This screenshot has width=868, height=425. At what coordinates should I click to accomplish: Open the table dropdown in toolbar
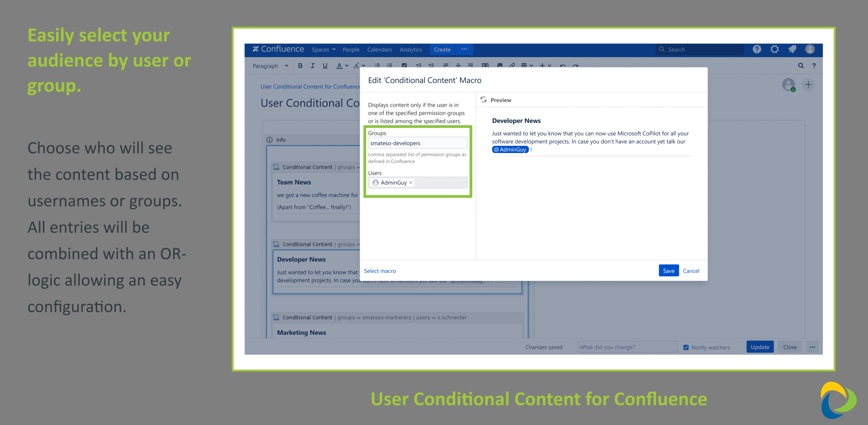pos(527,66)
